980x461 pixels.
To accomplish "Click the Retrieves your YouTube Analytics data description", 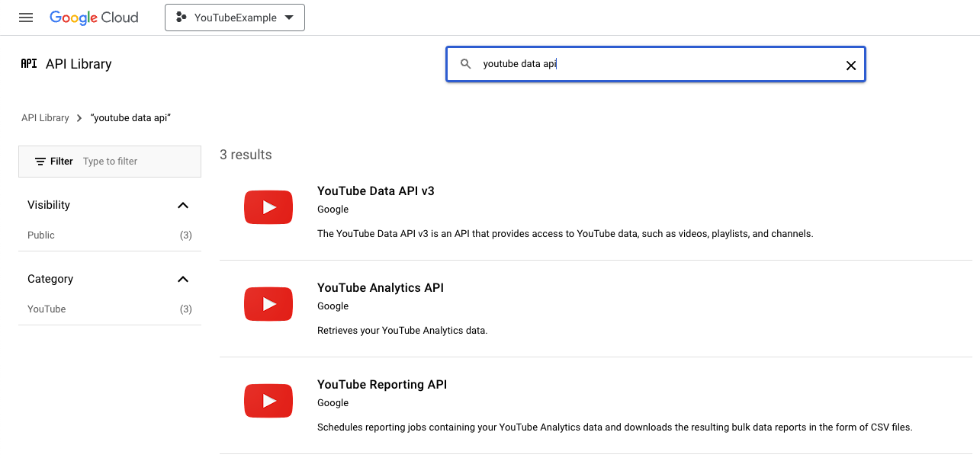I will pyautogui.click(x=402, y=331).
